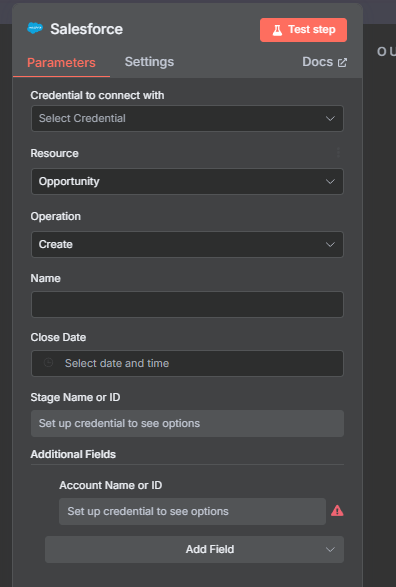This screenshot has width=396, height=587.
Task: Click the Name field label
Action: tap(46, 278)
